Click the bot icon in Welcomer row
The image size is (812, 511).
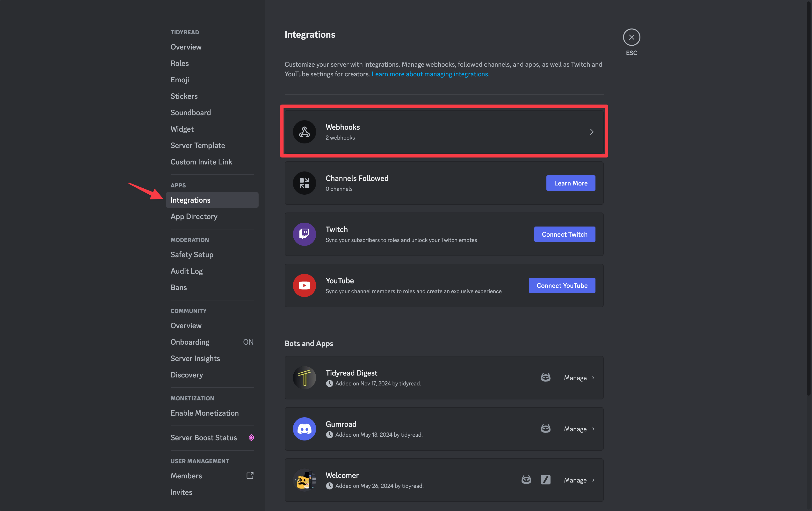pos(526,480)
